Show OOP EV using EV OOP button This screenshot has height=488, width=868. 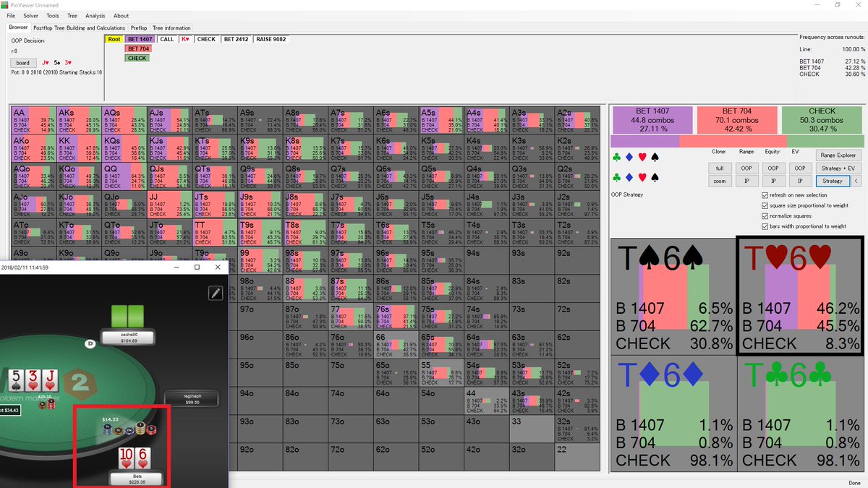tap(801, 168)
